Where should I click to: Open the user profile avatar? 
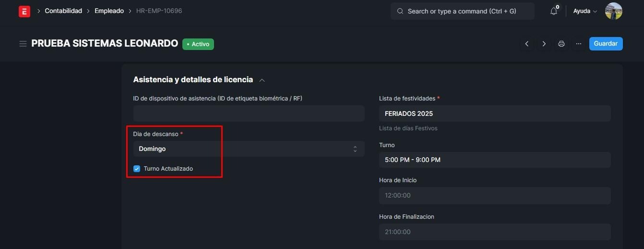point(613,11)
